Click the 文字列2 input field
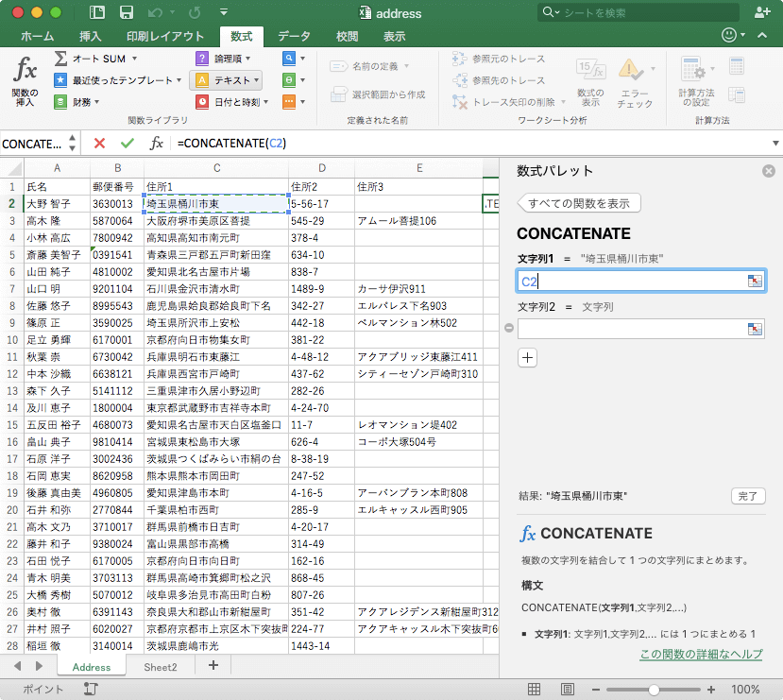The image size is (783, 700). pyautogui.click(x=632, y=328)
